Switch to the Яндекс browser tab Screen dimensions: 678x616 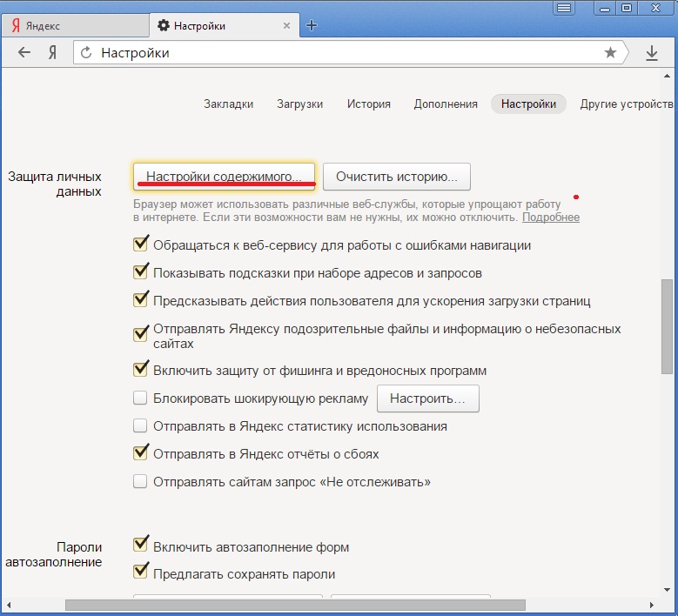[75, 26]
